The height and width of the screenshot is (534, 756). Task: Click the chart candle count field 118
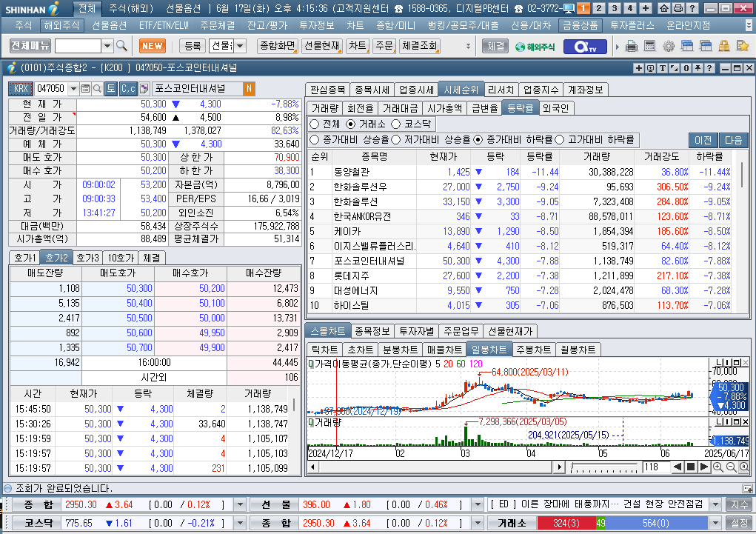coord(655,467)
